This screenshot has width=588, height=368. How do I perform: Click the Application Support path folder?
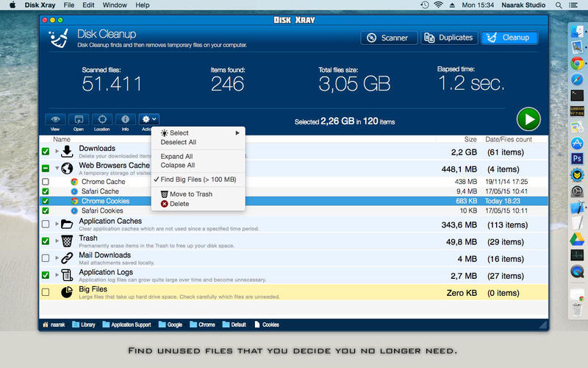pos(126,325)
